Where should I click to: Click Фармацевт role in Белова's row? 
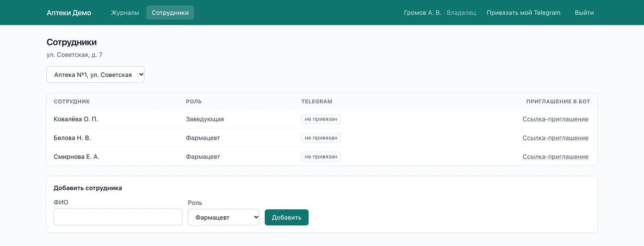click(x=203, y=138)
